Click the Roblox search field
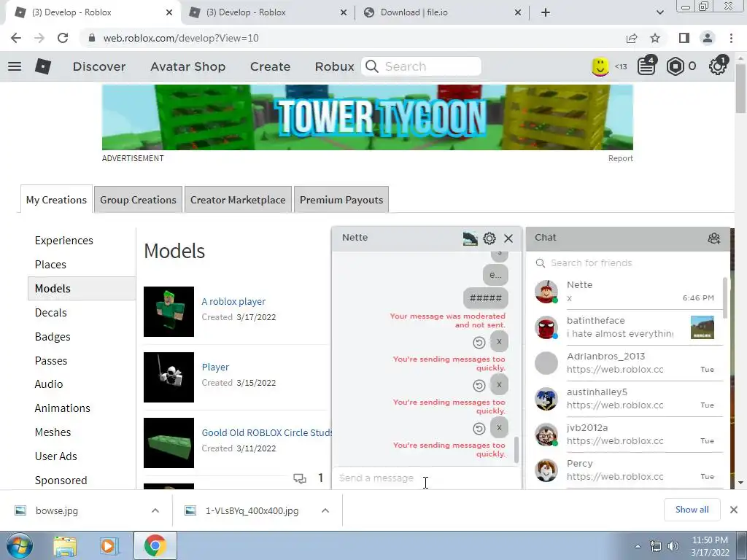 pyautogui.click(x=422, y=66)
